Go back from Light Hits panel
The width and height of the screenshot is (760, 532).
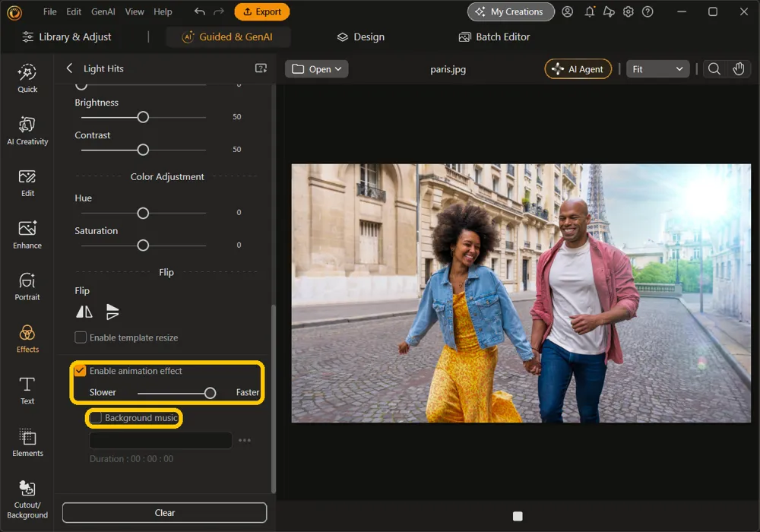pos(69,68)
